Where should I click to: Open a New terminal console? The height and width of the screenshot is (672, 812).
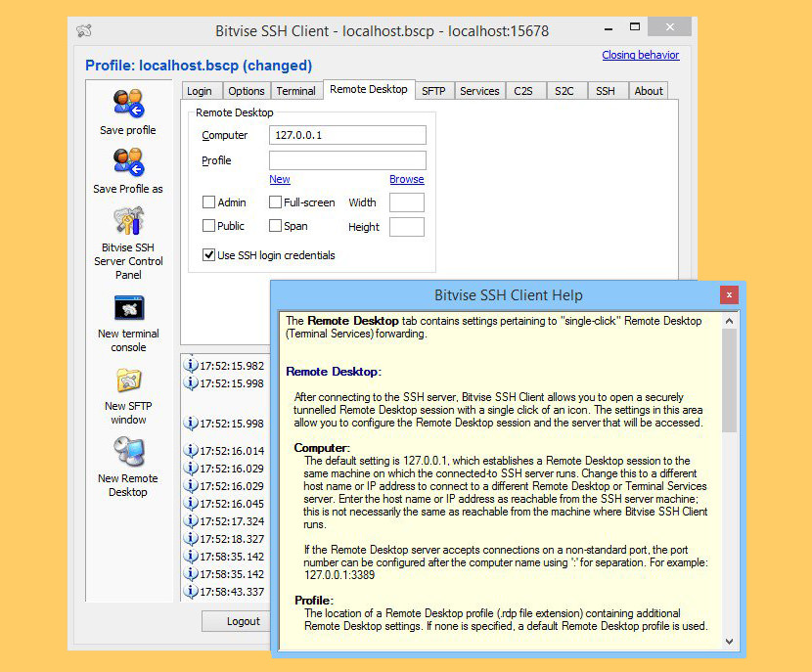click(128, 308)
